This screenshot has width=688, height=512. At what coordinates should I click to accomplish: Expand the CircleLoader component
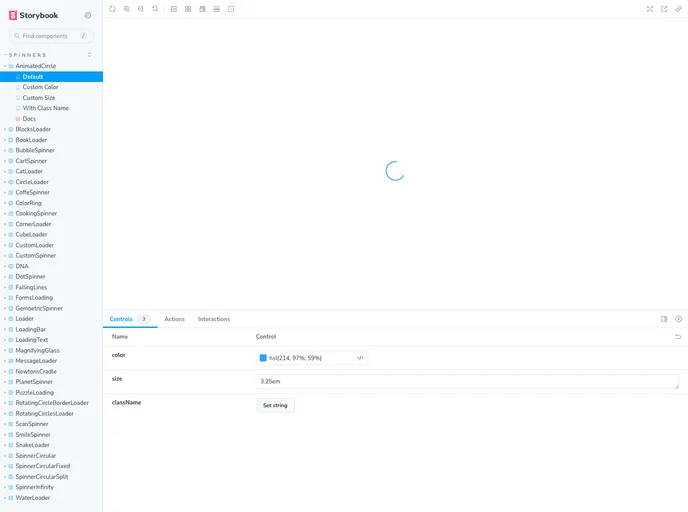32,182
